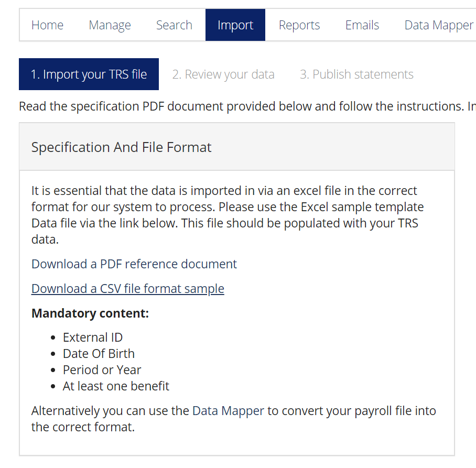Select step 1 Import your TRS file
Viewport: 476px width, 468px height.
pos(89,74)
